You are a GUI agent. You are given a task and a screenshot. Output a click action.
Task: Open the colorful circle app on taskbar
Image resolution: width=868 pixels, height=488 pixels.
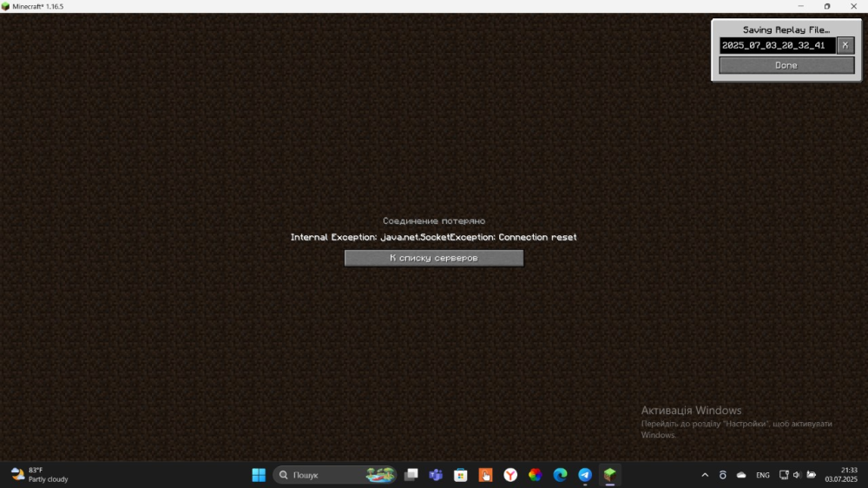click(536, 475)
